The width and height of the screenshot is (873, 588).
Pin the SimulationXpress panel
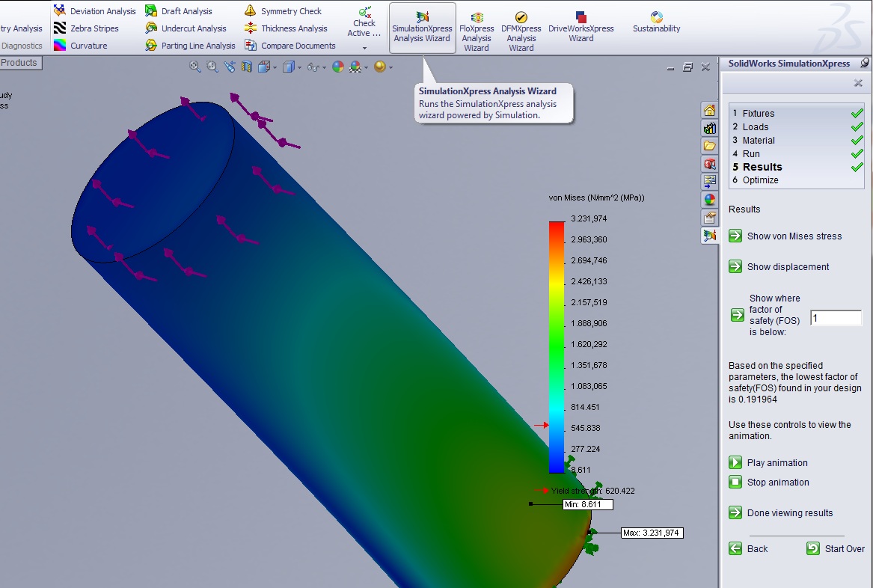pos(865,63)
